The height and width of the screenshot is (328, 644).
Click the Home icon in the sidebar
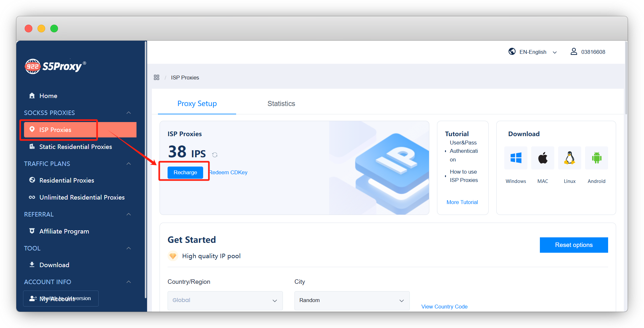click(32, 95)
